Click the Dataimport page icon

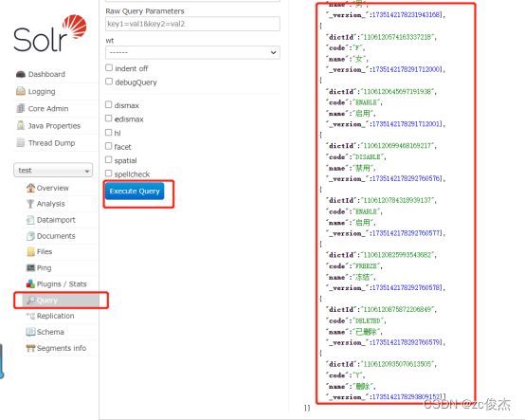click(x=30, y=220)
